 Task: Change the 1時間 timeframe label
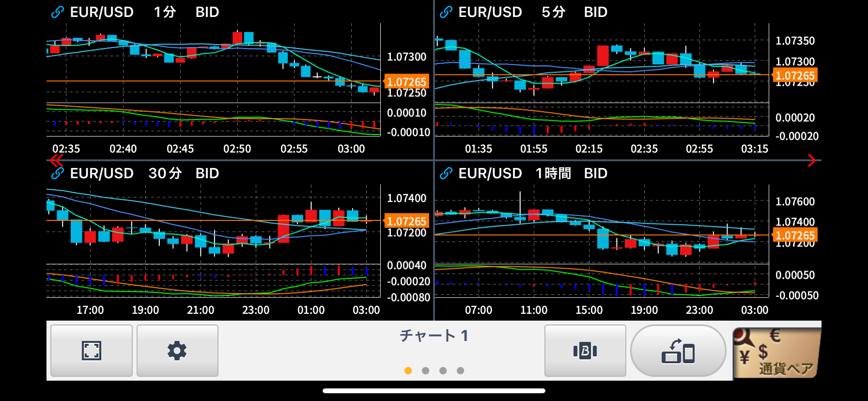tap(553, 173)
